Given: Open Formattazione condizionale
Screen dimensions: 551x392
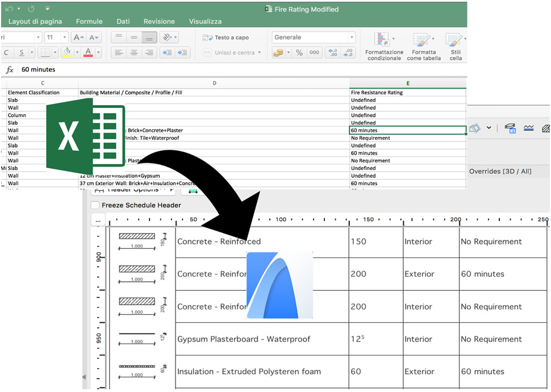Looking at the screenshot, I should tap(384, 47).
